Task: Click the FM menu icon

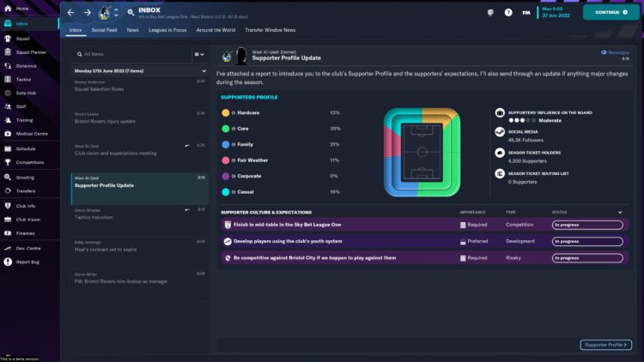Action: click(x=526, y=13)
